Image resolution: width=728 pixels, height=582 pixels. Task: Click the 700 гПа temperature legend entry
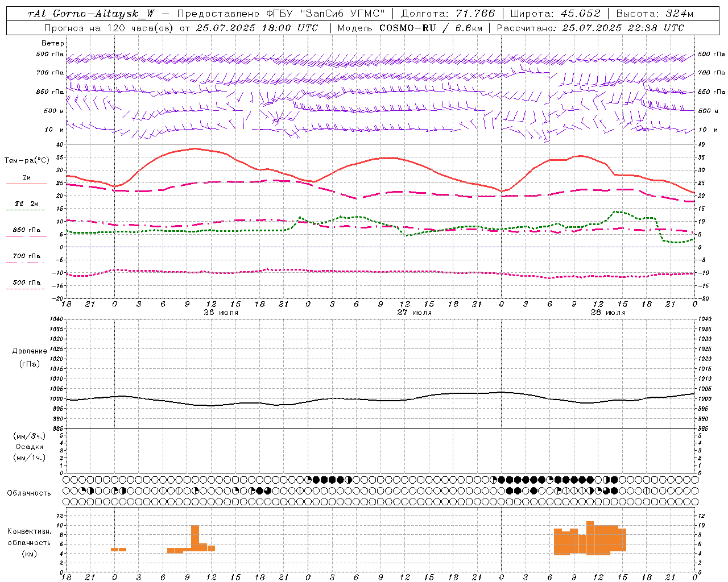(27, 256)
